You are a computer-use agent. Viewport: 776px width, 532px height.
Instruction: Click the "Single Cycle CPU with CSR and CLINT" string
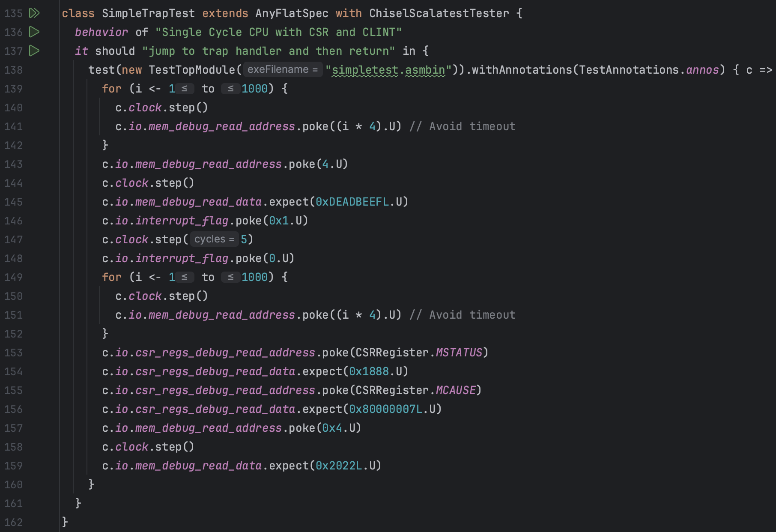coord(278,32)
